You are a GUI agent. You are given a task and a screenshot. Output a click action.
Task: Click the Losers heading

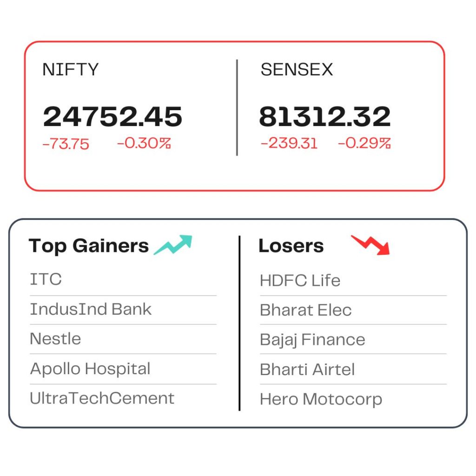[291, 246]
